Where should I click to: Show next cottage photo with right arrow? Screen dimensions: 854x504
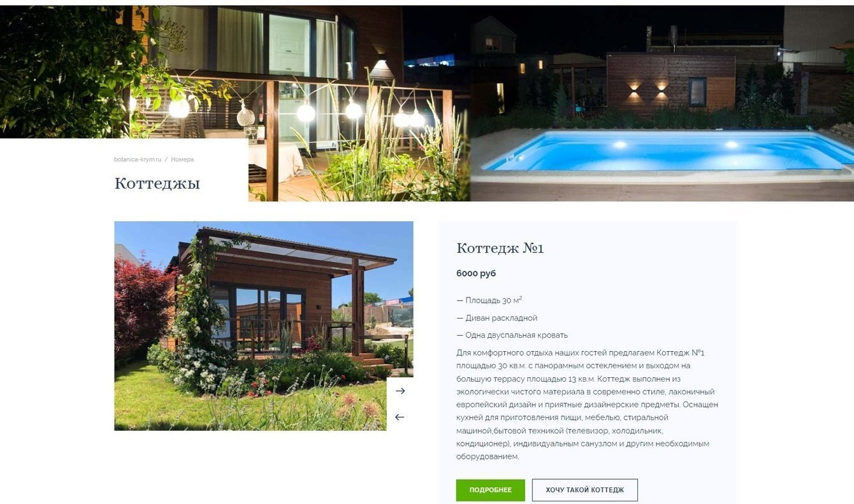coord(400,391)
